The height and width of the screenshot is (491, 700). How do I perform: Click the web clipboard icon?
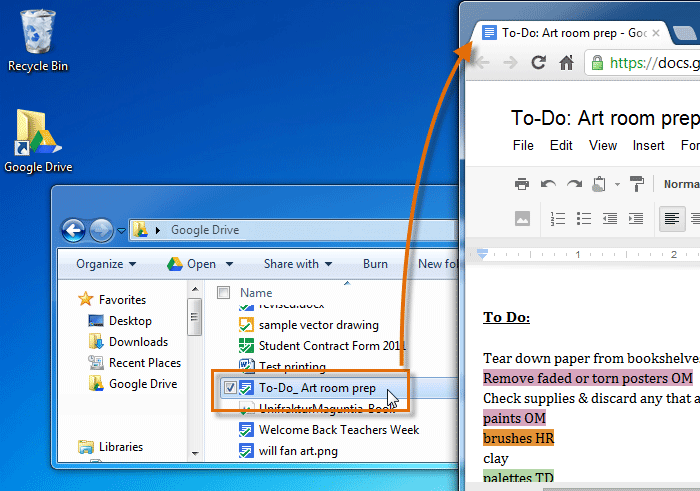(599, 184)
